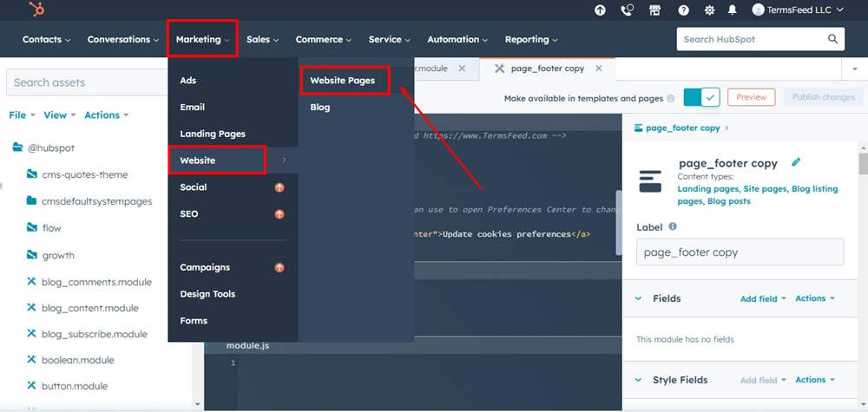Viewport: 868px width, 412px height.
Task: Open the Actions dropdown above file tree
Action: point(106,115)
